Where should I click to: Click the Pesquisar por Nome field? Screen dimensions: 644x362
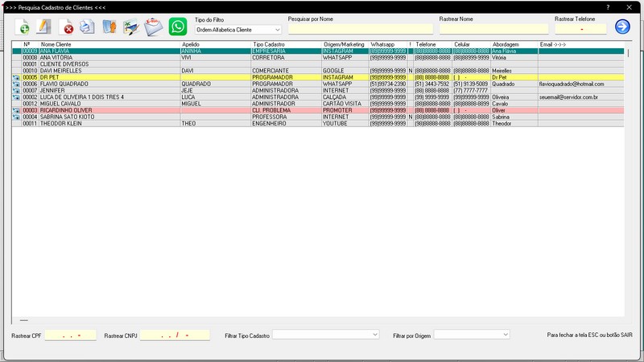tap(360, 29)
